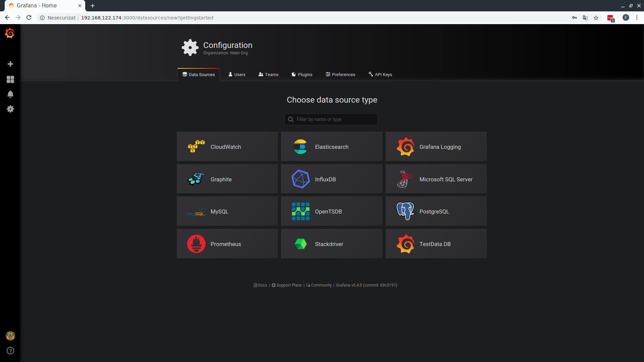This screenshot has width=644, height=362.
Task: Select the MySQL data source label
Action: (x=219, y=212)
